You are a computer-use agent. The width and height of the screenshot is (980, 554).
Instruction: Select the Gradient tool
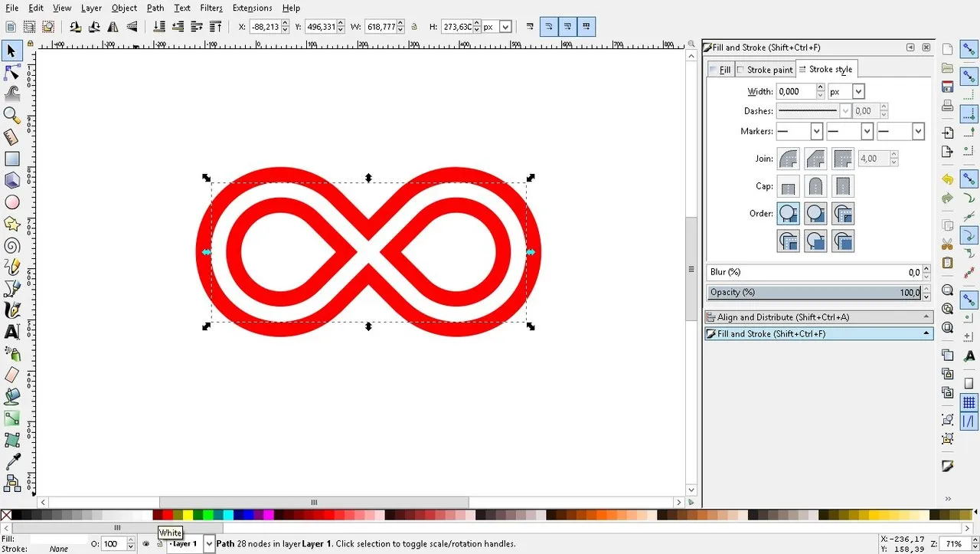pos(11,418)
